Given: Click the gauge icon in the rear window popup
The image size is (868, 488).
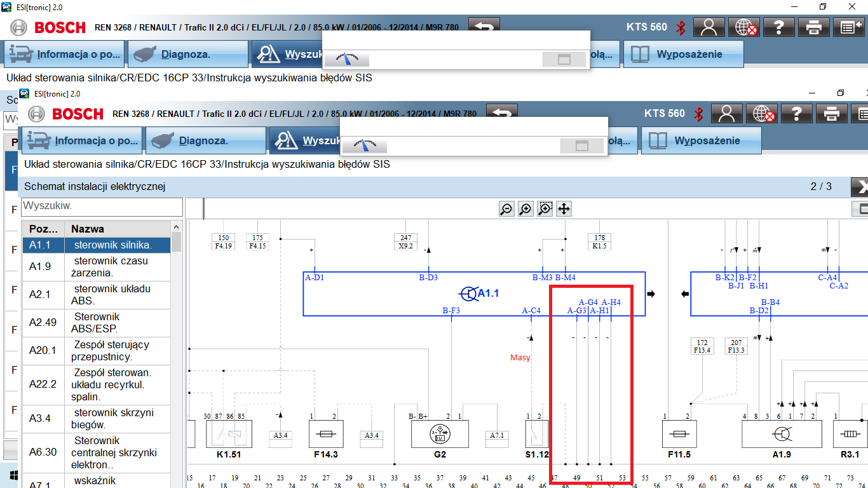Looking at the screenshot, I should [x=347, y=60].
